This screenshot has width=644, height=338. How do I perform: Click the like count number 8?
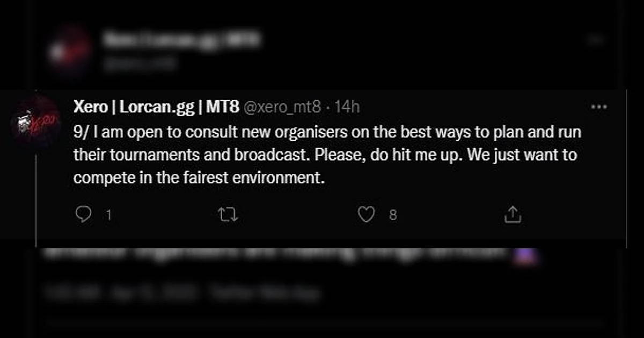393,216
